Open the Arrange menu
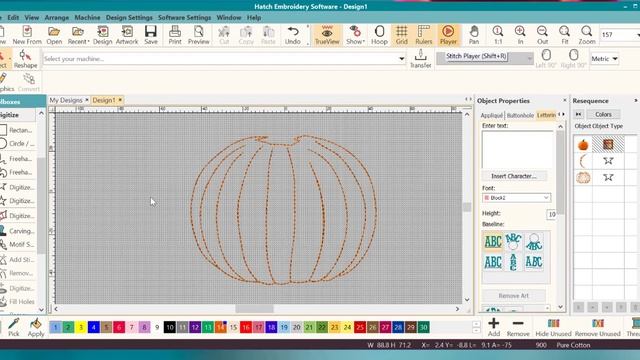The width and height of the screenshot is (640, 360). 57,18
